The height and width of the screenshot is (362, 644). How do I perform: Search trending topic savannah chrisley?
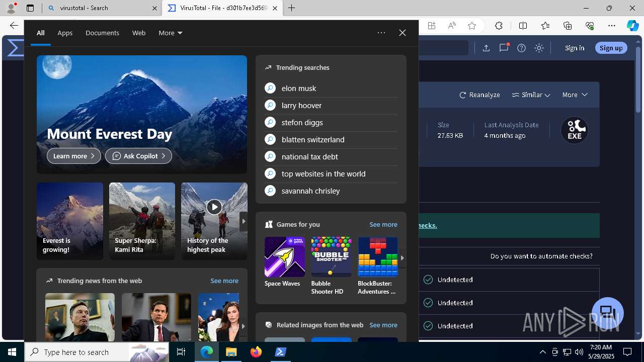[331, 191]
